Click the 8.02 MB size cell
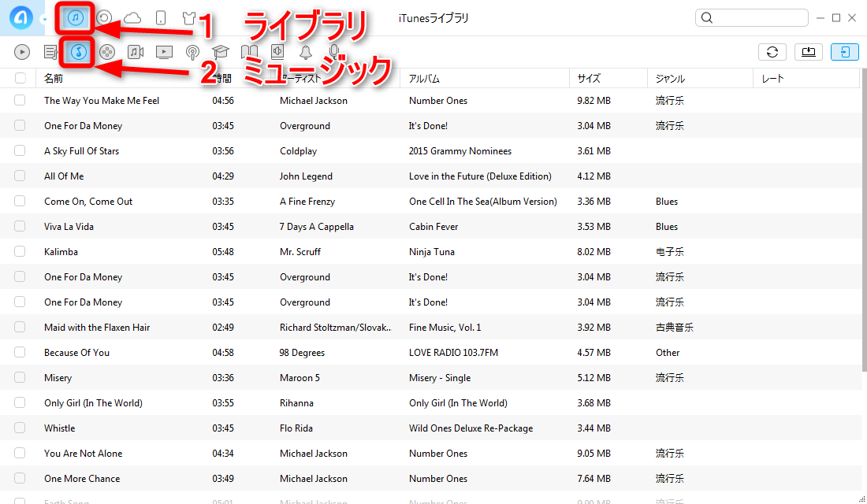 point(594,251)
